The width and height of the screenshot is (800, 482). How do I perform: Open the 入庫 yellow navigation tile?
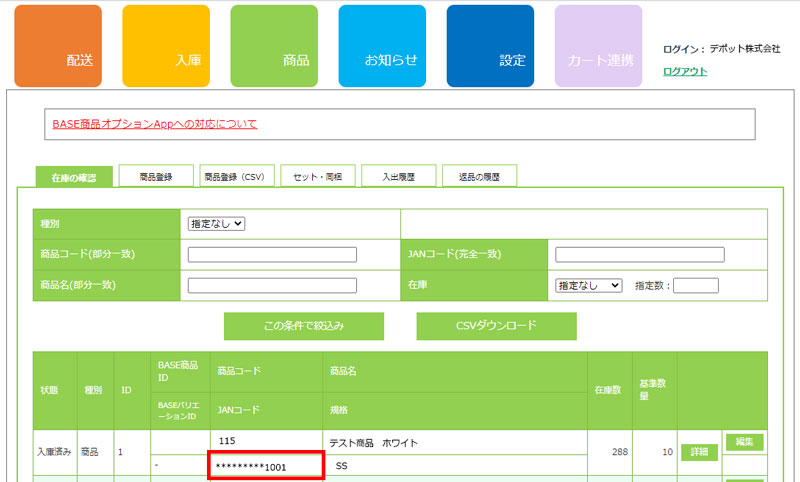(166, 46)
